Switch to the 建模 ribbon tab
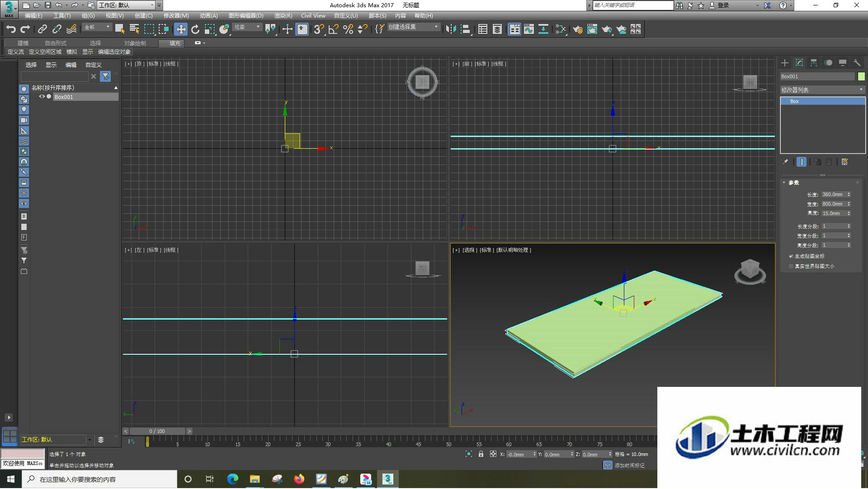Screen dimensions: 868x489 pos(23,43)
